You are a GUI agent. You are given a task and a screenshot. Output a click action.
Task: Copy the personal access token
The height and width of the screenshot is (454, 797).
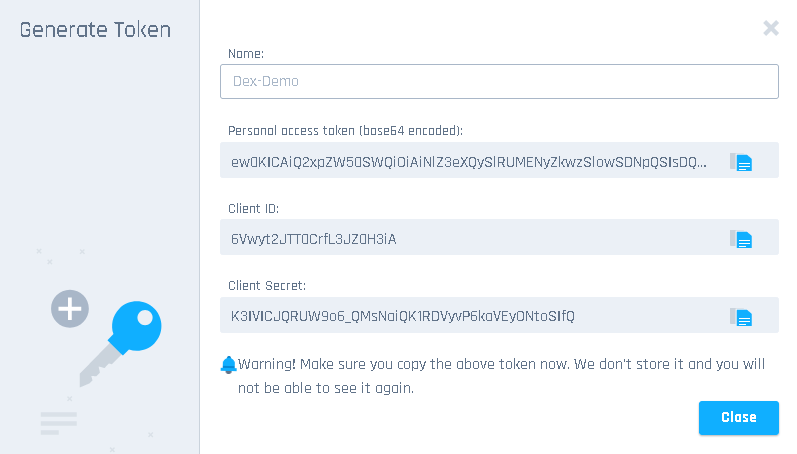click(740, 162)
